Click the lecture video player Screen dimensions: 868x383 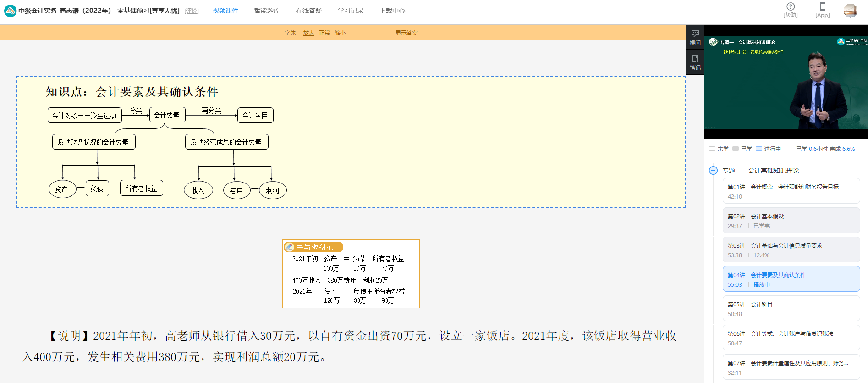point(786,83)
